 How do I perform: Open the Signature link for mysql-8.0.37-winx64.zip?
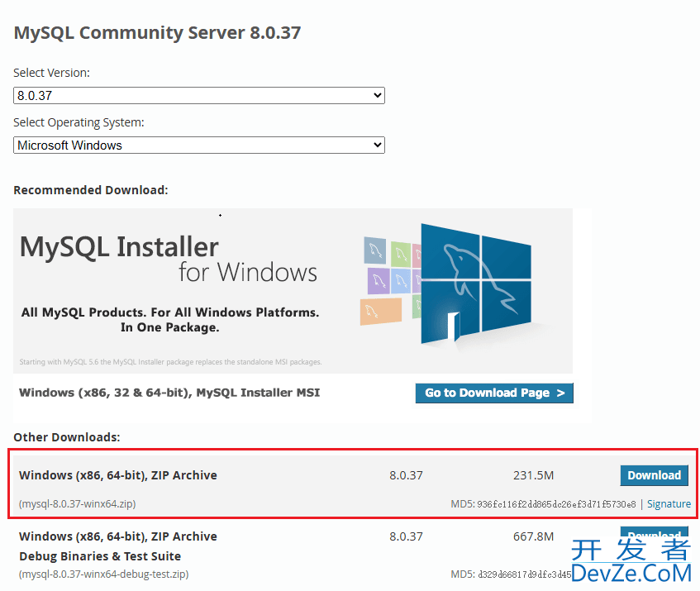[x=669, y=504]
